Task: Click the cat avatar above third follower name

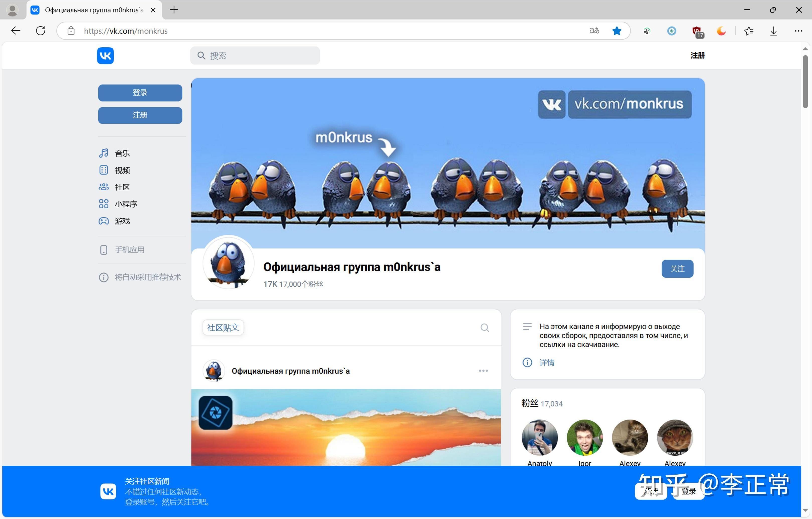Action: click(630, 437)
